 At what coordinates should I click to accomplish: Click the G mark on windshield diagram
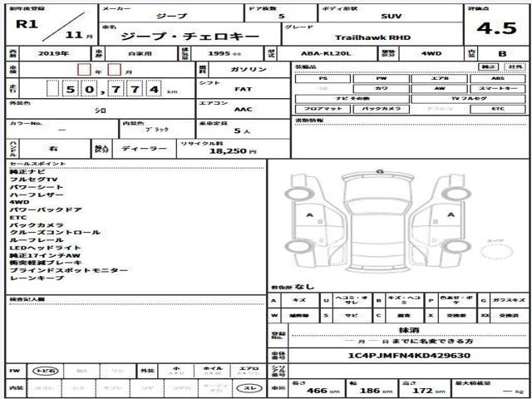coord(380,171)
